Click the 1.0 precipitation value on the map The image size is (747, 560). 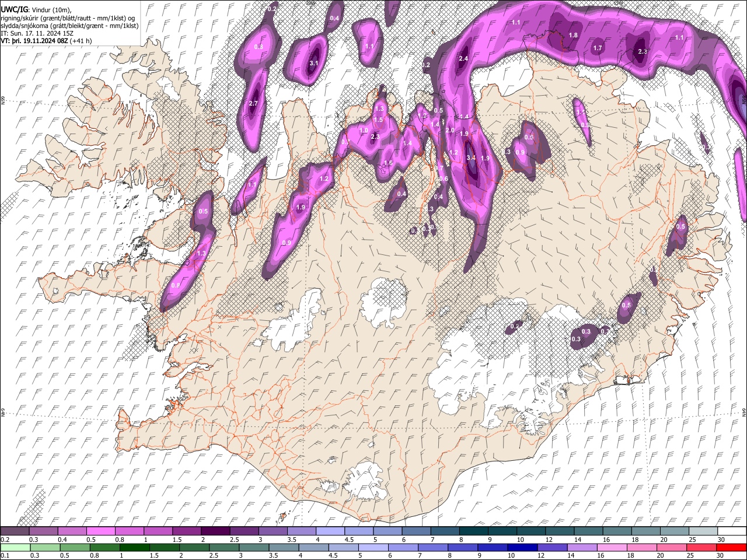coord(364,131)
